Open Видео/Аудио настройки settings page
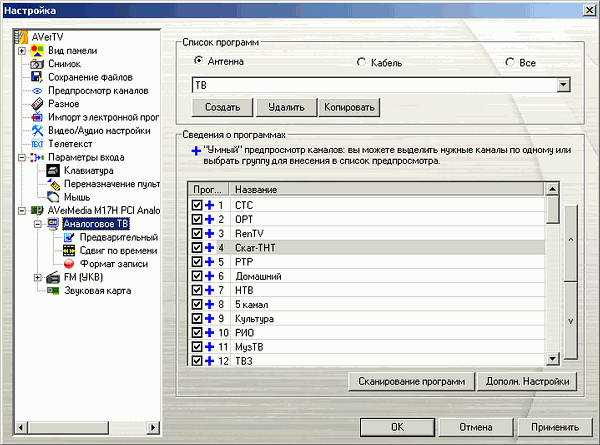Screen dimensions: 600x445 click(x=99, y=131)
